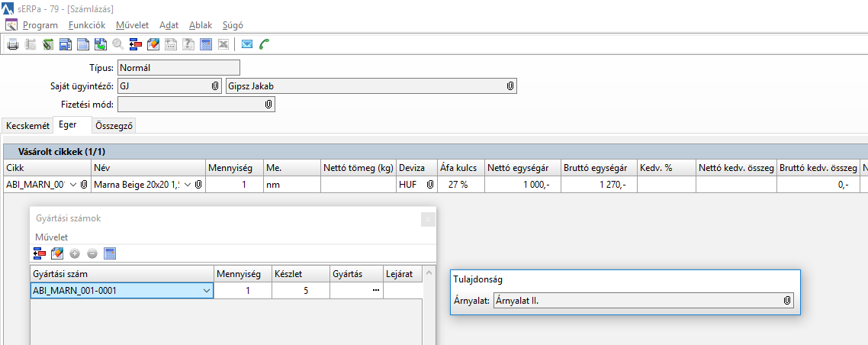Screen dimensions: 868x345
Task: Switch to the Összegző tab
Action: [x=115, y=125]
